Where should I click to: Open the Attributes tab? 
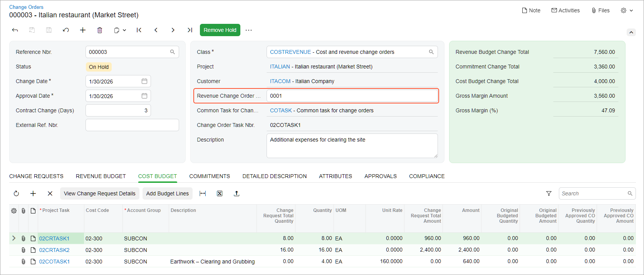click(335, 176)
